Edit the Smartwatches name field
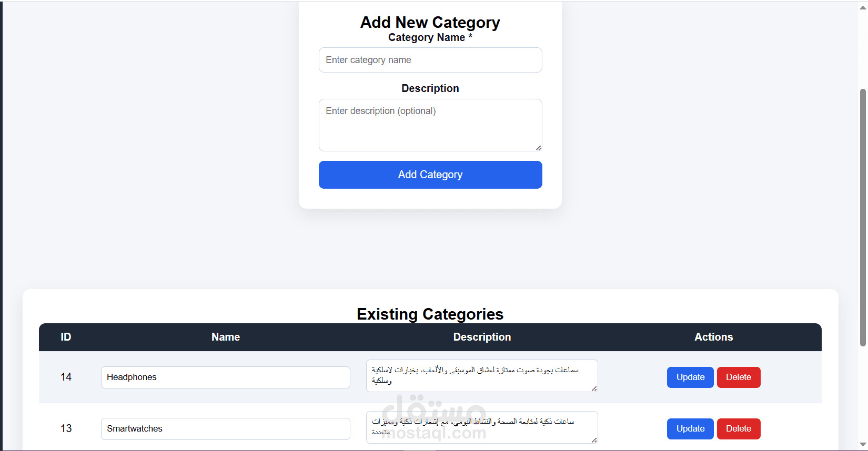 225,429
